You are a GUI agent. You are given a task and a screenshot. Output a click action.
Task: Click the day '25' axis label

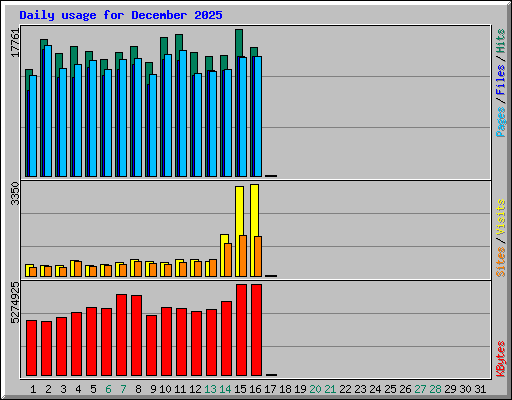(390, 389)
